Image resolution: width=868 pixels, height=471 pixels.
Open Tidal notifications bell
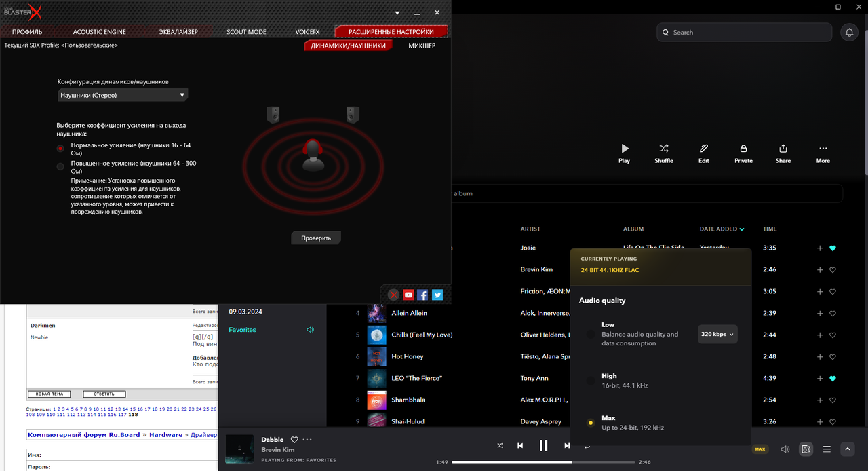[848, 32]
